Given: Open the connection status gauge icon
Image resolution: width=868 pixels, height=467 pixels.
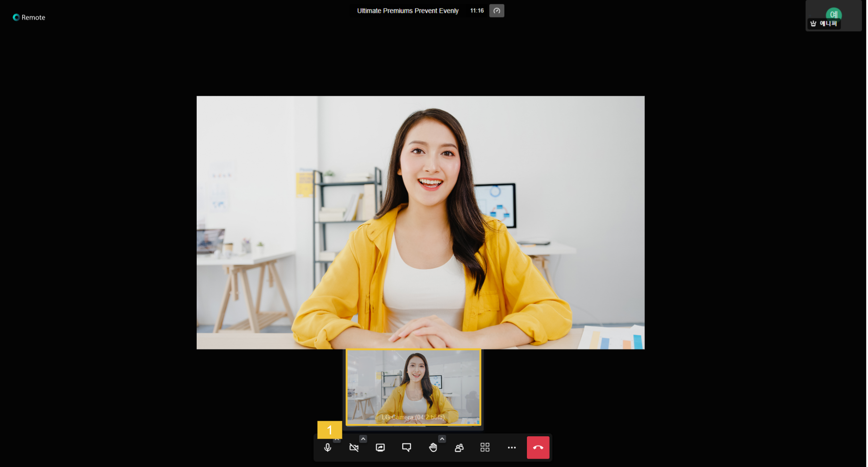Looking at the screenshot, I should (497, 11).
